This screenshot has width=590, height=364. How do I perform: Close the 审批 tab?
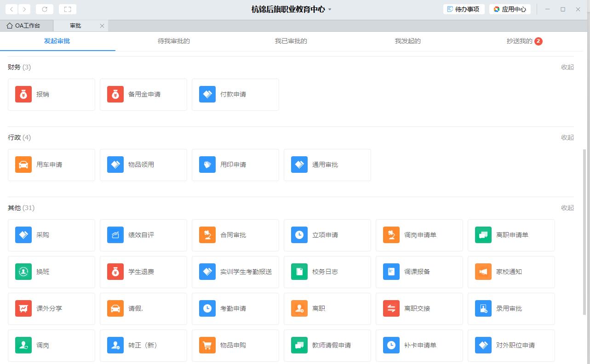pos(102,26)
